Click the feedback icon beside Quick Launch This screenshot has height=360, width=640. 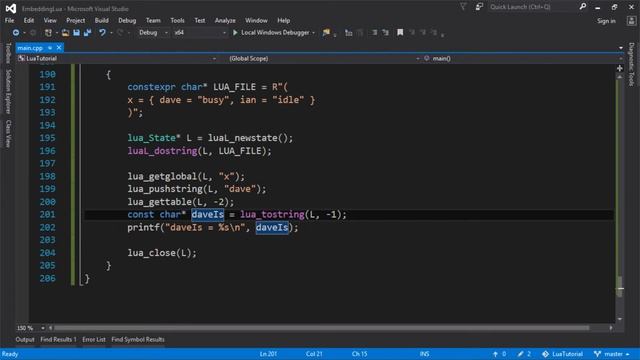point(479,7)
